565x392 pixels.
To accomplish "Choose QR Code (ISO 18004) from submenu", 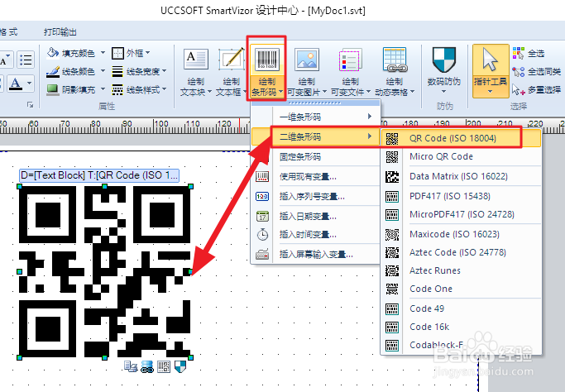I will pyautogui.click(x=462, y=138).
